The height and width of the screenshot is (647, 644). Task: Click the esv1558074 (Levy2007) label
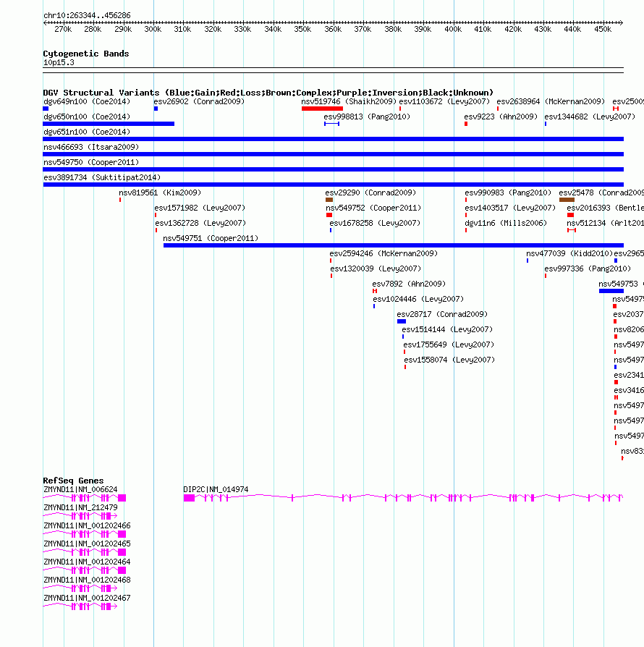click(449, 360)
